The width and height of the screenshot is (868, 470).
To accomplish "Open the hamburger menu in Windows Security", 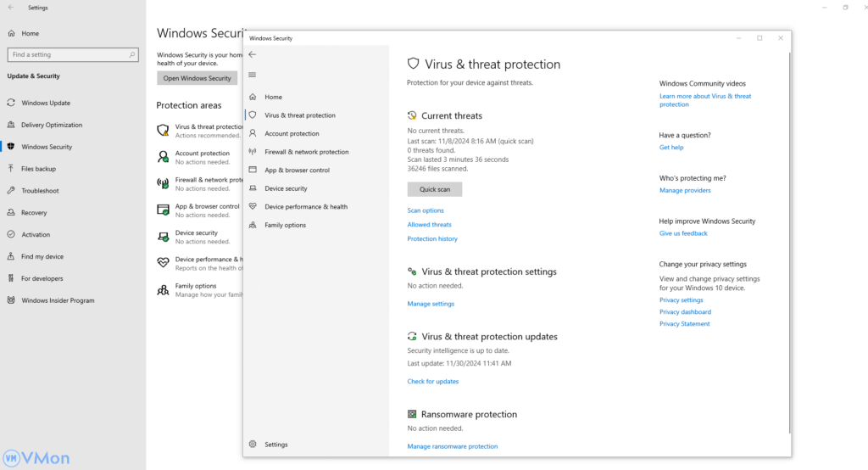I will click(253, 75).
